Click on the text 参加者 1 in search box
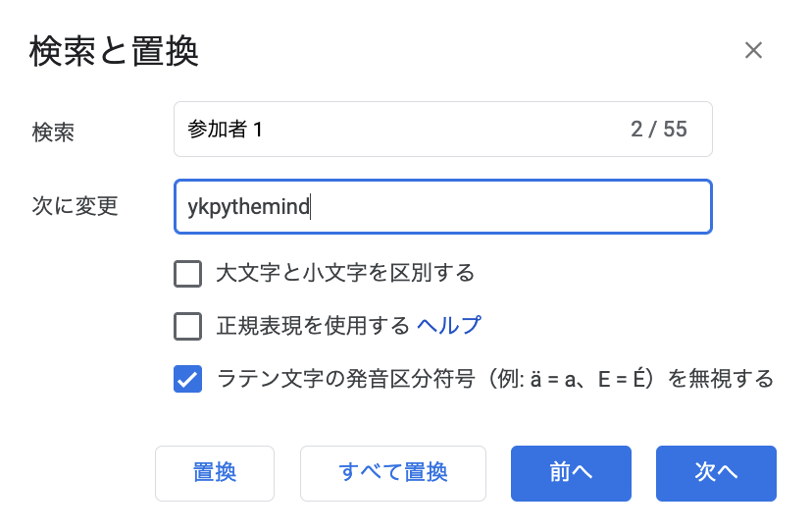The height and width of the screenshot is (532, 812). click(x=226, y=130)
